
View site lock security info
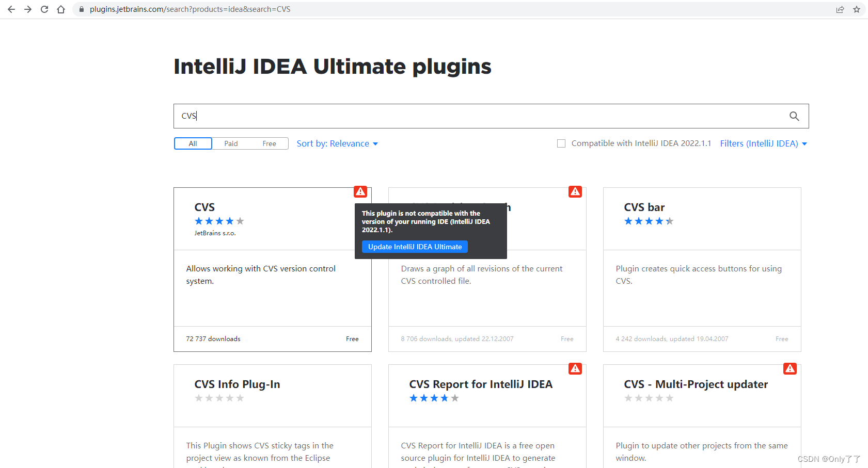click(x=81, y=9)
